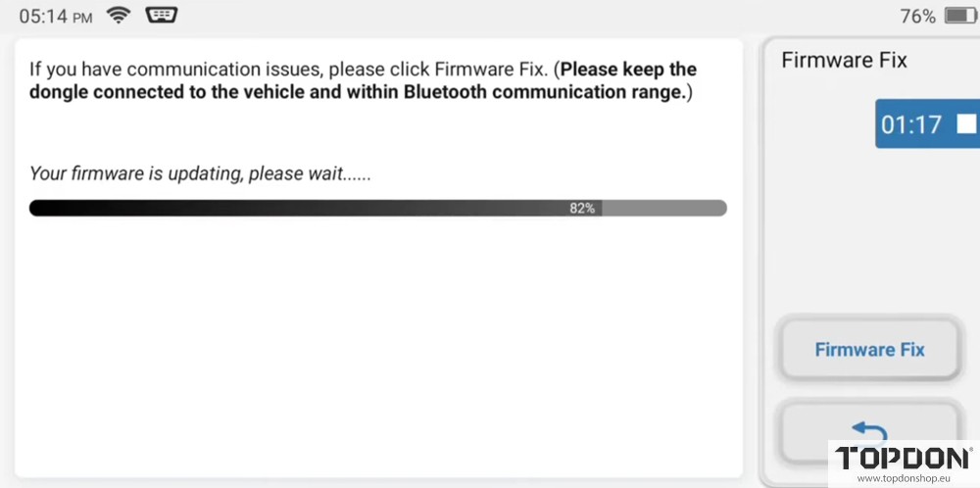
Task: Click the 82% progress label
Action: point(582,208)
